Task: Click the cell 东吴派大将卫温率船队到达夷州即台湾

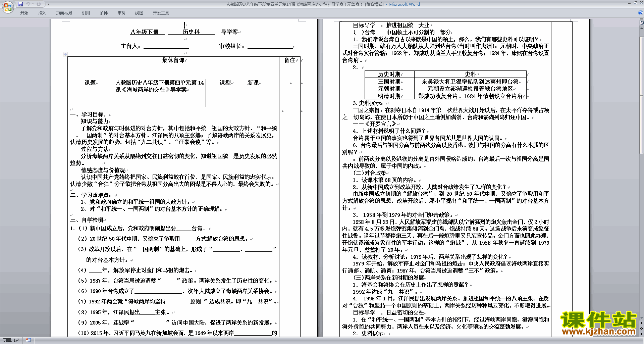Action: [x=470, y=82]
